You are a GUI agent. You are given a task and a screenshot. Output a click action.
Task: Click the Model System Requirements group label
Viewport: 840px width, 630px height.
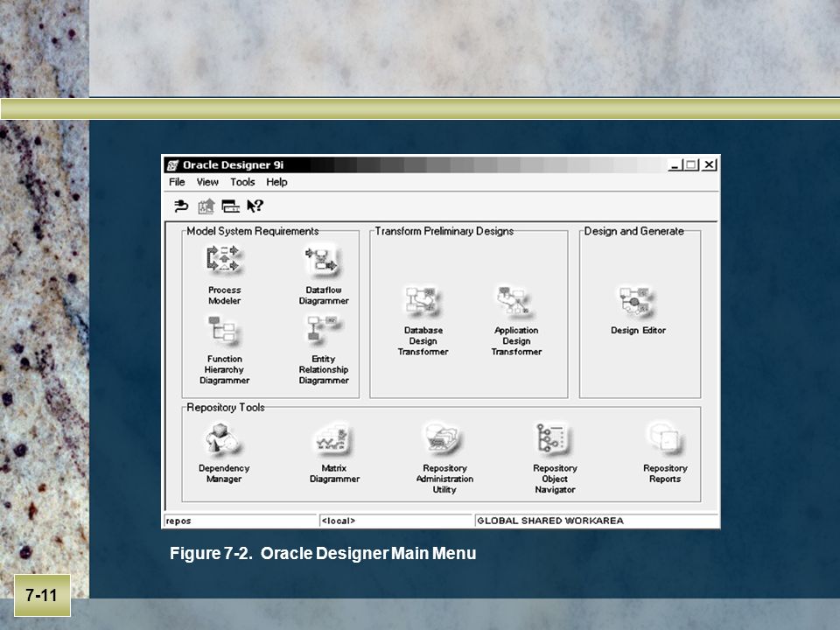(252, 231)
